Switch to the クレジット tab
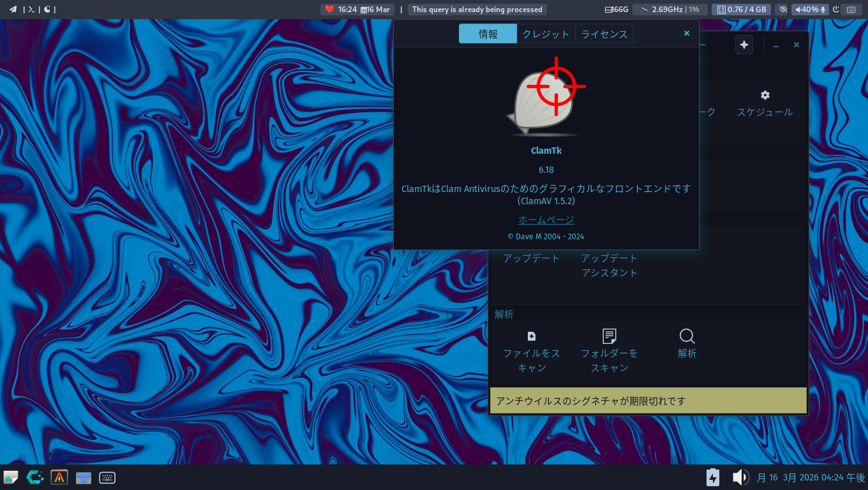 [x=546, y=33]
